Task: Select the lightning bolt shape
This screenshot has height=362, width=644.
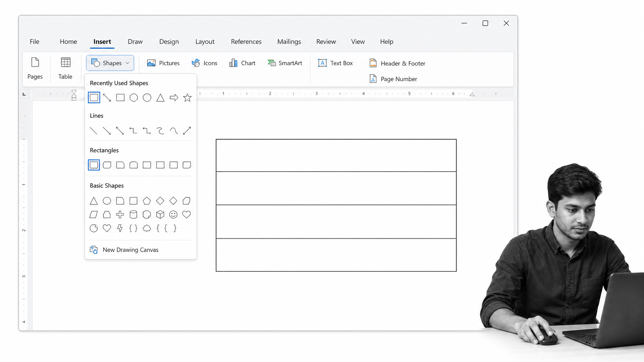Action: click(120, 228)
